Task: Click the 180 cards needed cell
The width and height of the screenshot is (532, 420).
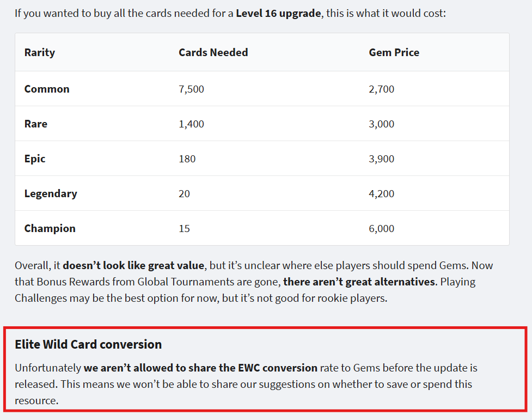Action: (x=187, y=159)
